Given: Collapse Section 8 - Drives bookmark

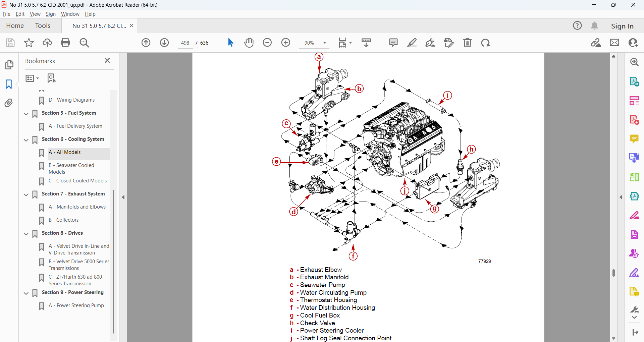Looking at the screenshot, I should click(x=26, y=234).
